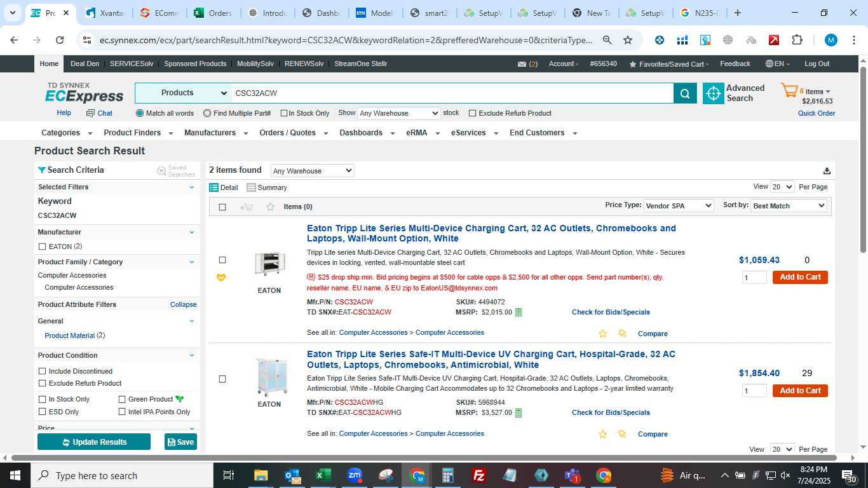Open FileZilla from the taskbar

[479, 475]
